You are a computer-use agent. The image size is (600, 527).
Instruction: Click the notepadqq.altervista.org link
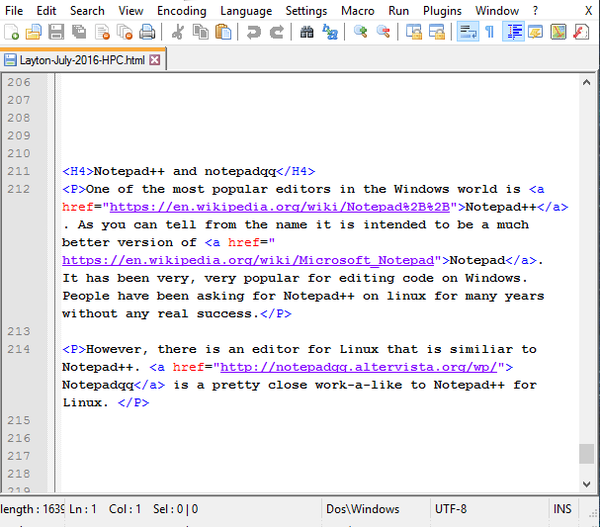point(359,367)
